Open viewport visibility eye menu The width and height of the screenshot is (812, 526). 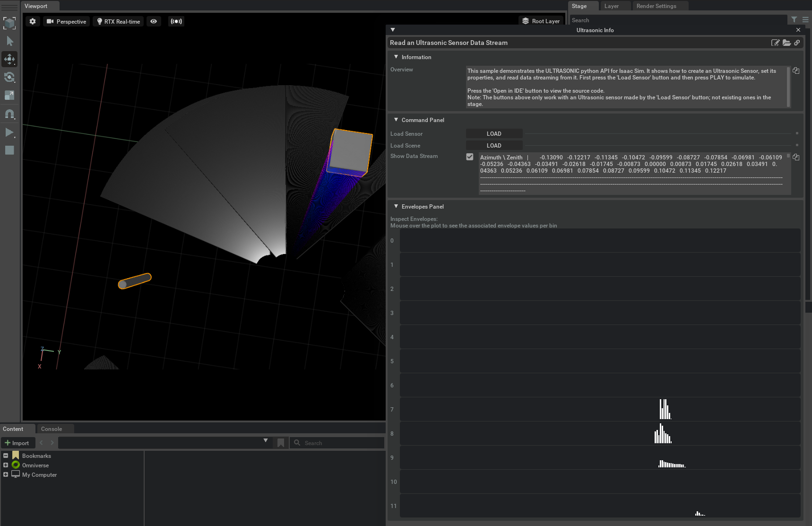coord(154,21)
